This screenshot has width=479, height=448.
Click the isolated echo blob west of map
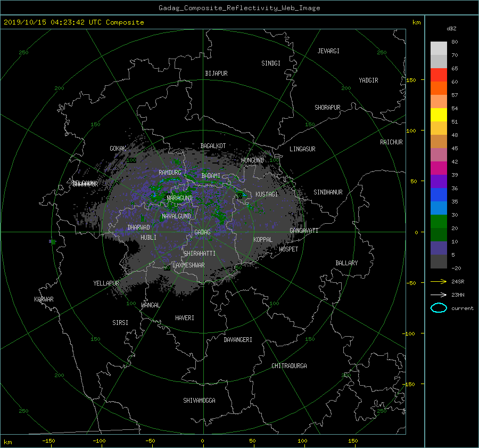53,242
